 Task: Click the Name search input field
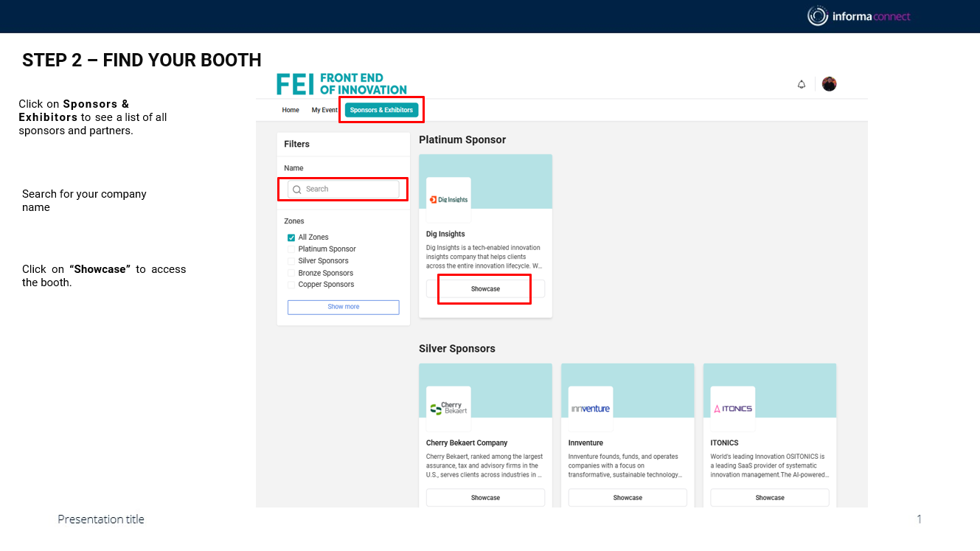[x=344, y=190]
